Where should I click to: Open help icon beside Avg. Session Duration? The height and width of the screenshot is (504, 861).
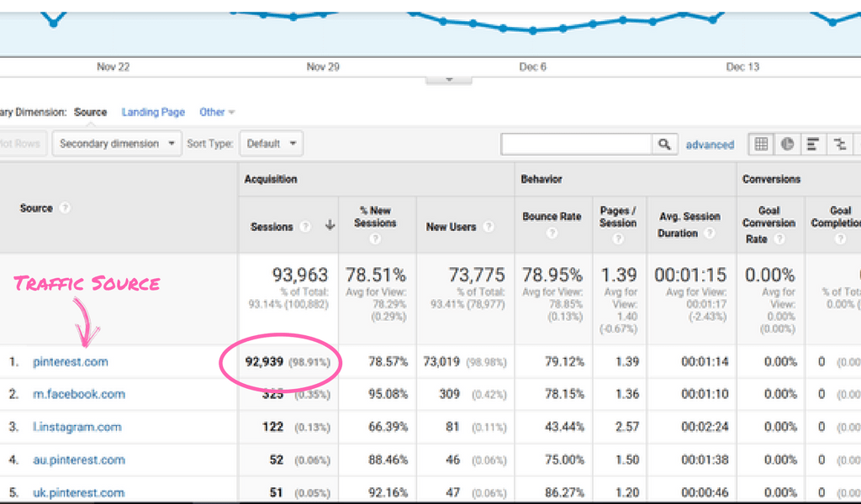[x=710, y=233]
